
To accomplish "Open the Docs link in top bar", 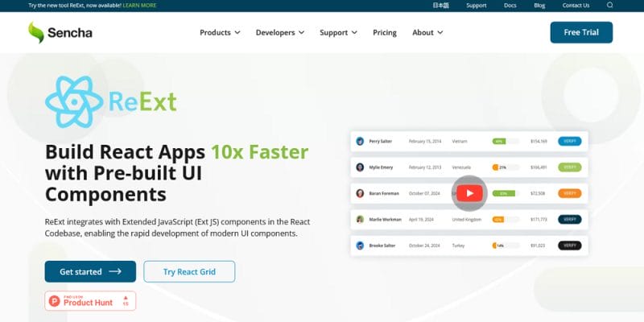I will coord(510,6).
